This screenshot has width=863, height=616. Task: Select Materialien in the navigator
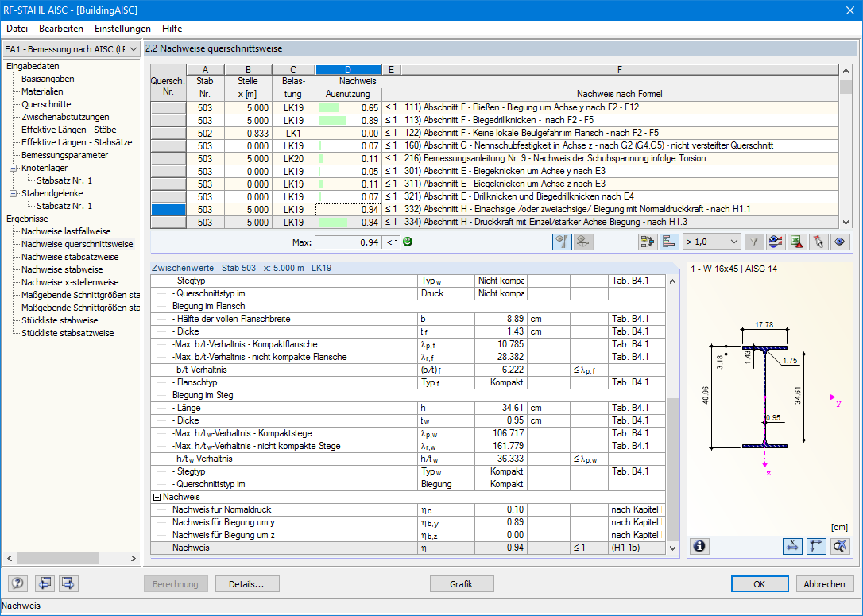pyautogui.click(x=42, y=91)
